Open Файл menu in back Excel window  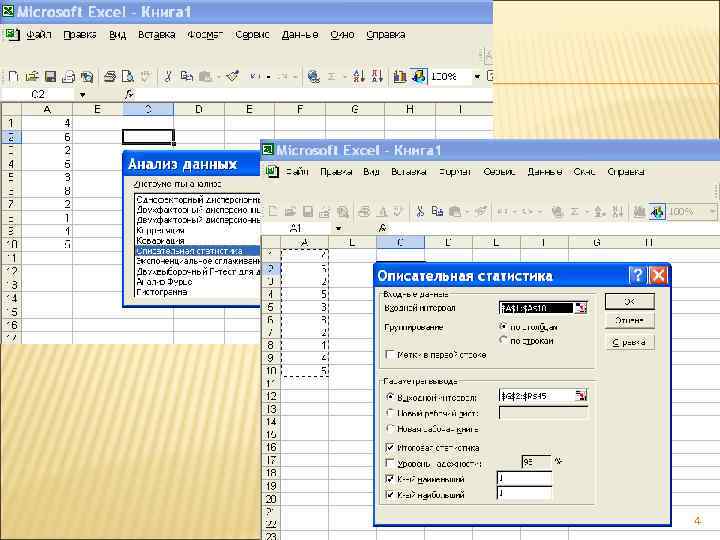click(x=39, y=34)
